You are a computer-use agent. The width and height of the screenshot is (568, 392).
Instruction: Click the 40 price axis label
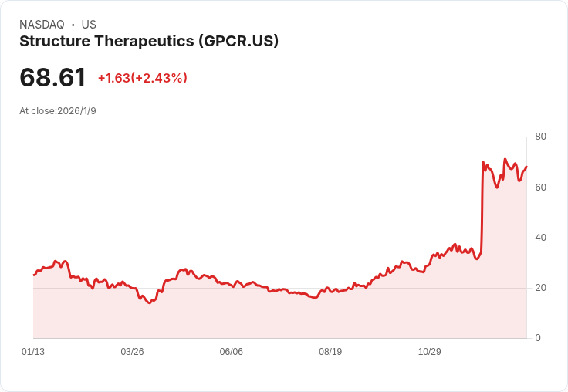(540, 238)
